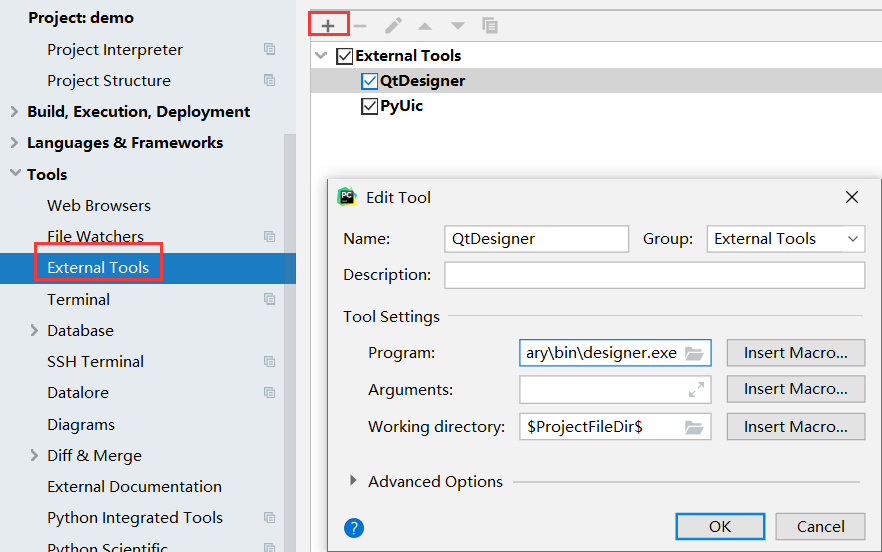
Task: Expand the Diff & Merge node
Action: (x=34, y=455)
